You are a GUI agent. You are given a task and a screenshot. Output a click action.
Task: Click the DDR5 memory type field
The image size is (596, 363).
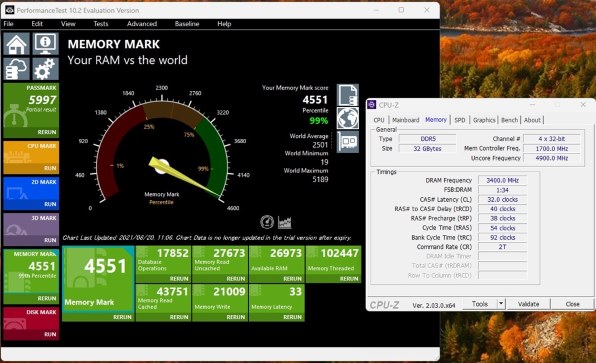click(x=428, y=139)
